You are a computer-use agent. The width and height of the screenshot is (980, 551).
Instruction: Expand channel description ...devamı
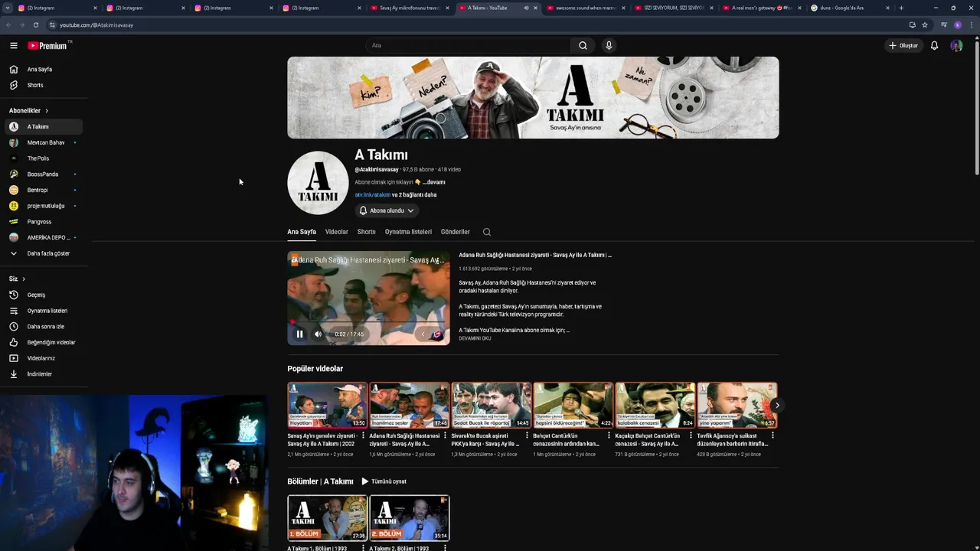pos(433,182)
